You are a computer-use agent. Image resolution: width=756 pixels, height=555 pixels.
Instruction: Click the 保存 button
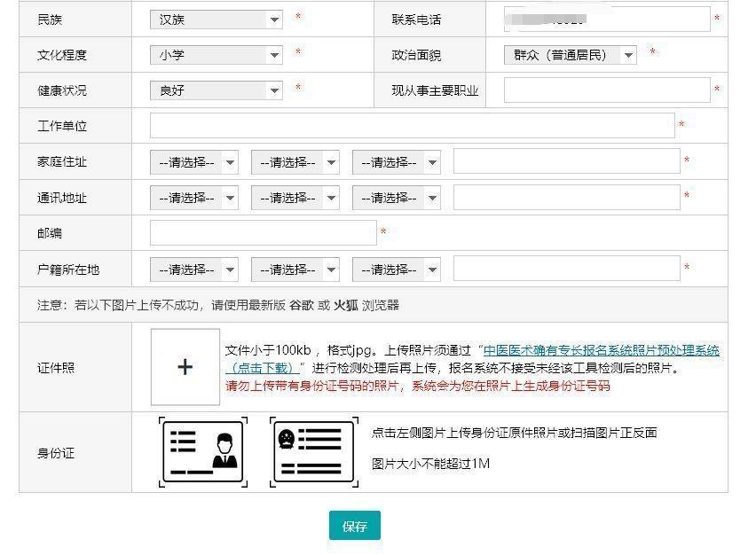tap(354, 526)
